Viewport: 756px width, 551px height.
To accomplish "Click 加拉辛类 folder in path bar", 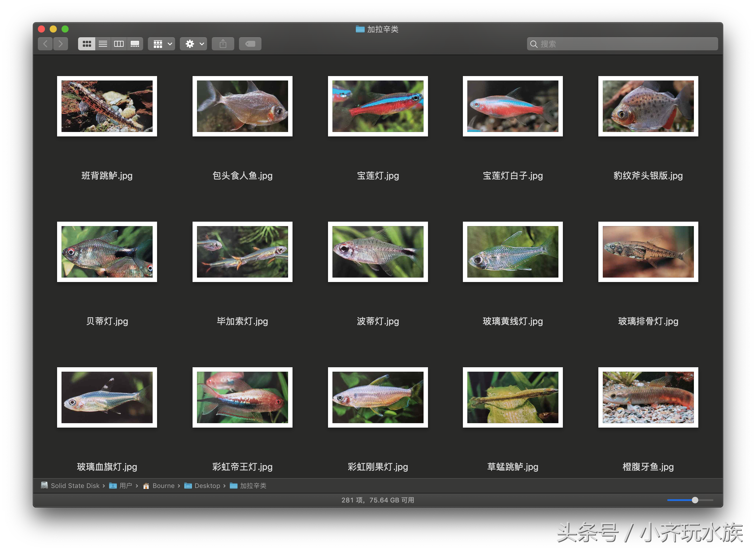I will pos(248,486).
